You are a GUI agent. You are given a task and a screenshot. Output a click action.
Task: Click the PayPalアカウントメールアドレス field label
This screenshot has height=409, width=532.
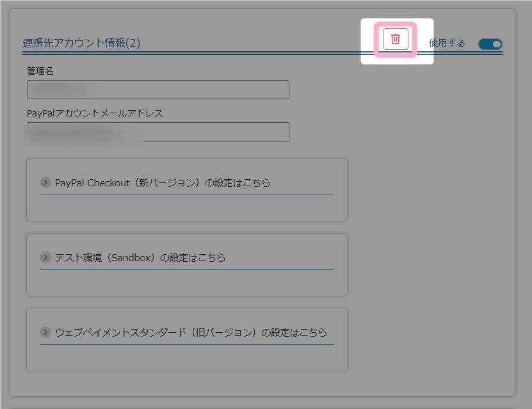coord(95,113)
